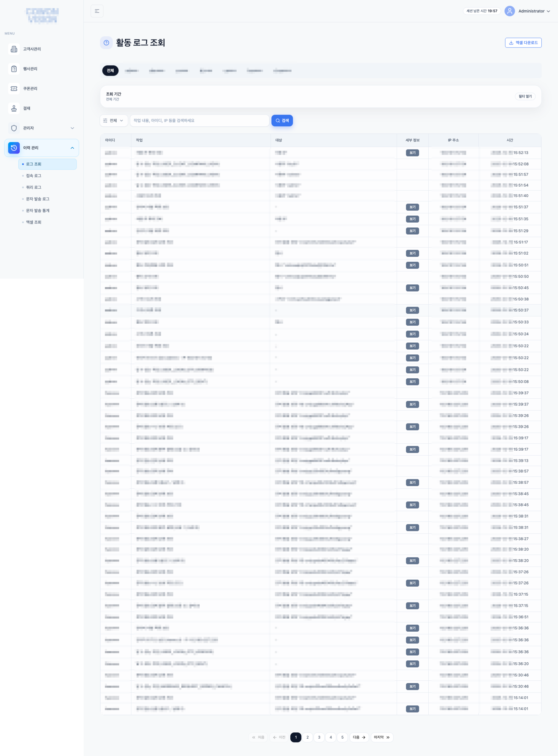Image resolution: width=558 pixels, height=756 pixels.
Task: Click the 이력 관리 history icon
Action: [14, 148]
